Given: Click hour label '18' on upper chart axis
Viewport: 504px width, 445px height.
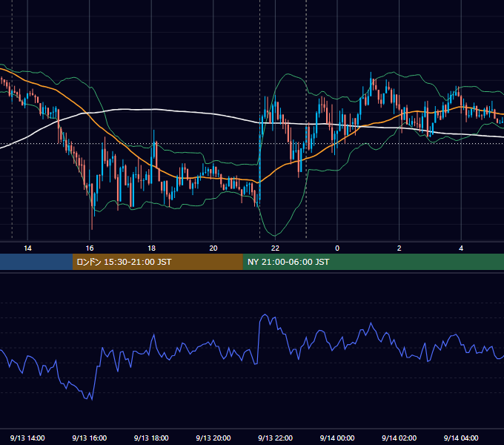Looking at the screenshot, I should (151, 248).
